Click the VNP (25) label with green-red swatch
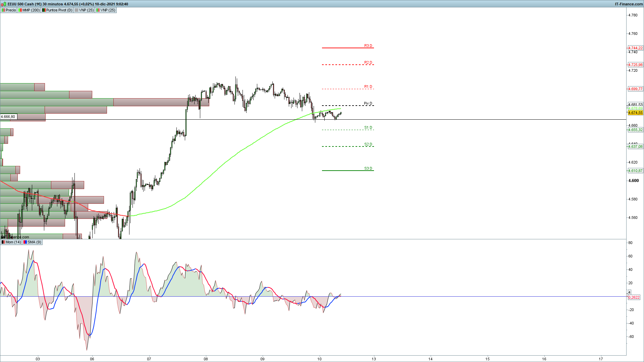This screenshot has width=644, height=362. (106, 10)
